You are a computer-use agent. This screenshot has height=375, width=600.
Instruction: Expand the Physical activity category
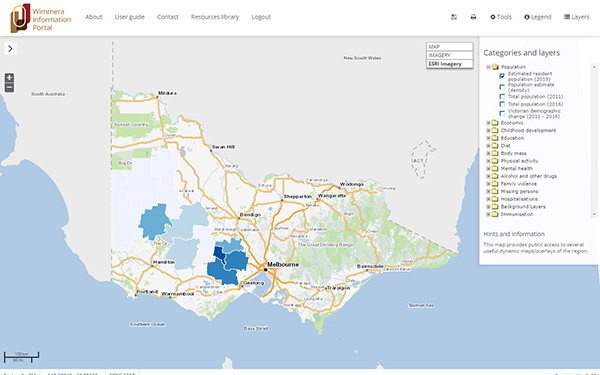tap(488, 161)
